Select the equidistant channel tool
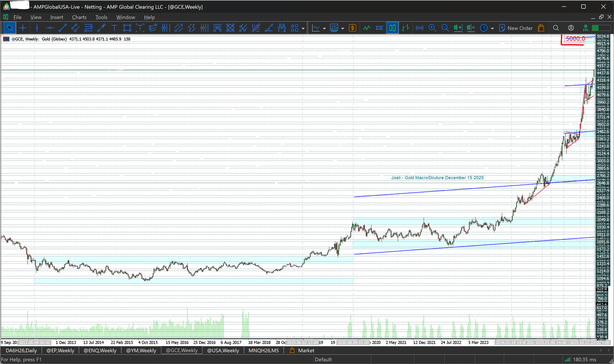This screenshot has width=614, height=364. [x=75, y=28]
